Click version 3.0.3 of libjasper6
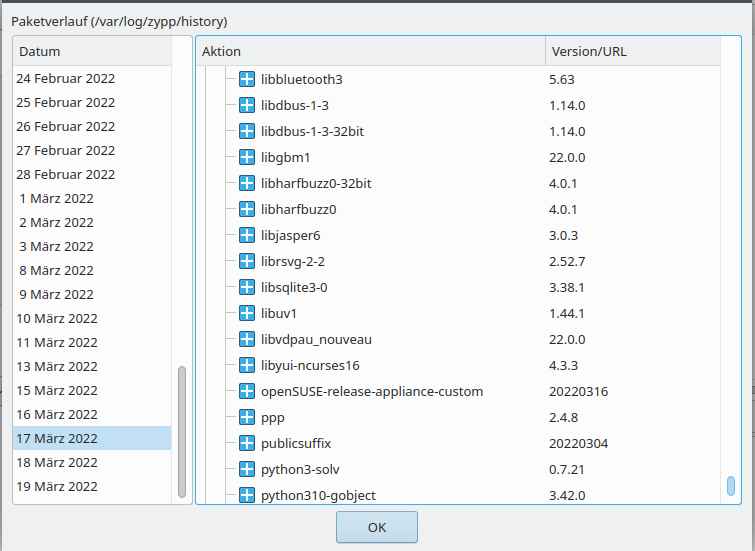This screenshot has height=551, width=755. tap(563, 235)
